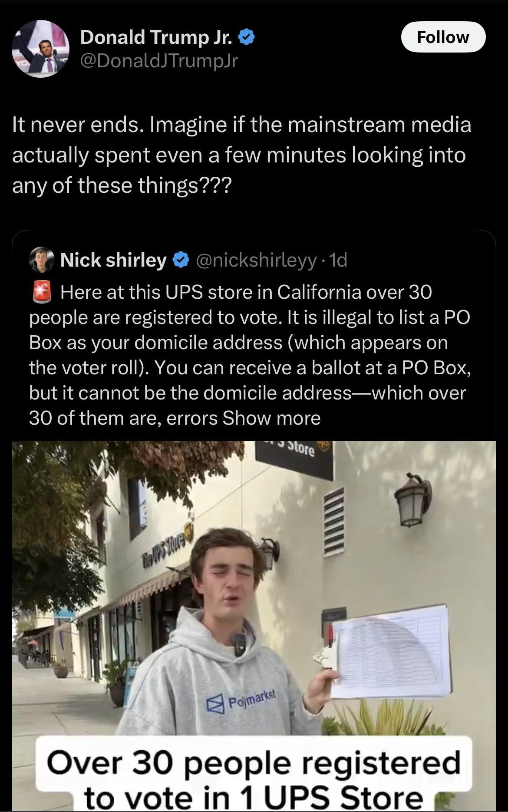Image resolution: width=508 pixels, height=812 pixels.
Task: Click the @DonaldJTrumpJr handle
Action: (x=159, y=61)
